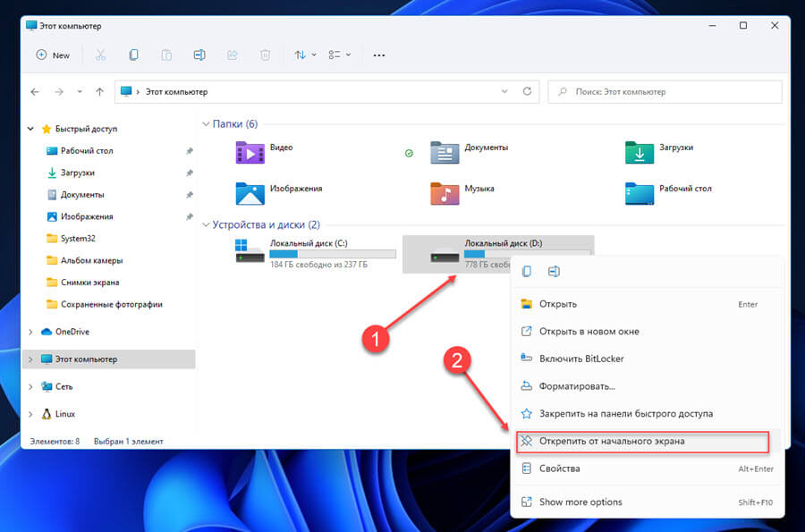
Task: Click the Cut scissors icon
Action: [x=100, y=55]
